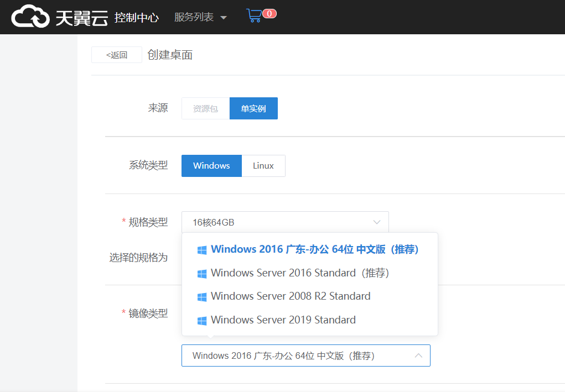
Task: Click the 规格类型 field label
Action: (x=148, y=222)
